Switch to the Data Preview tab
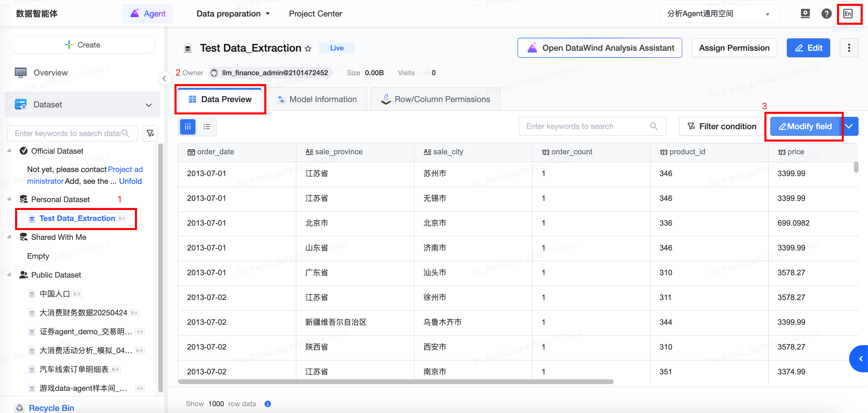 pyautogui.click(x=220, y=99)
